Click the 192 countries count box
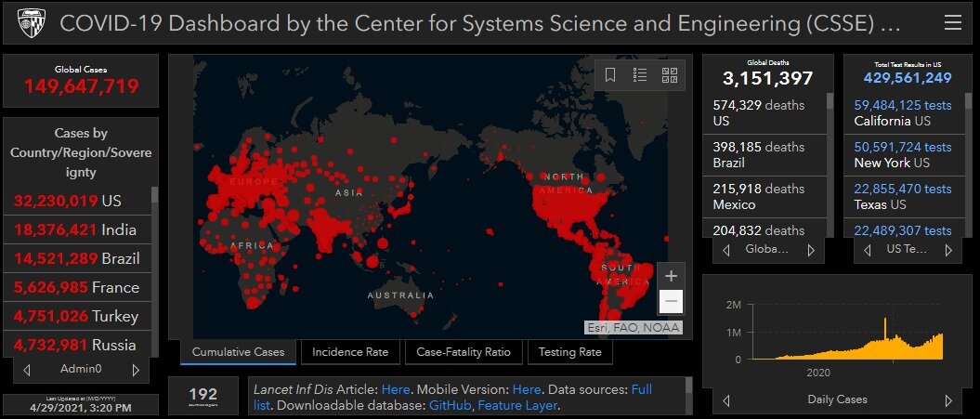The height and width of the screenshot is (419, 980). (x=203, y=396)
